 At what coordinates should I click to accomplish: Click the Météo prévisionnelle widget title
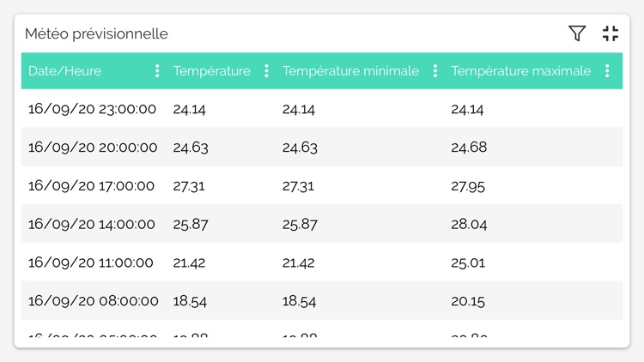click(96, 33)
